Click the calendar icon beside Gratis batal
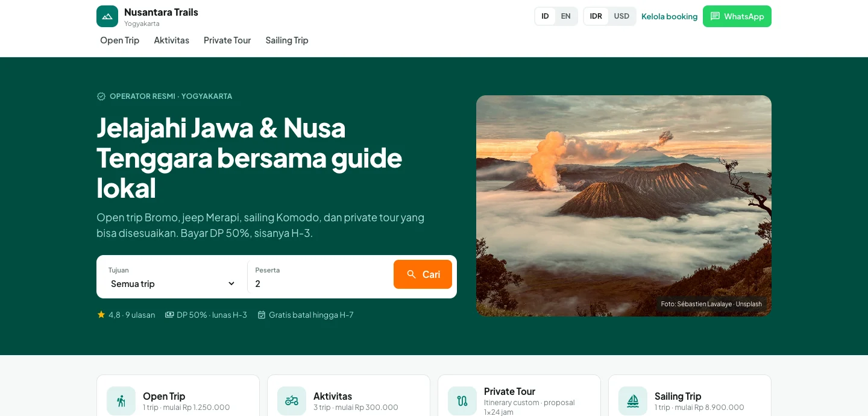The height and width of the screenshot is (416, 868). (x=262, y=315)
